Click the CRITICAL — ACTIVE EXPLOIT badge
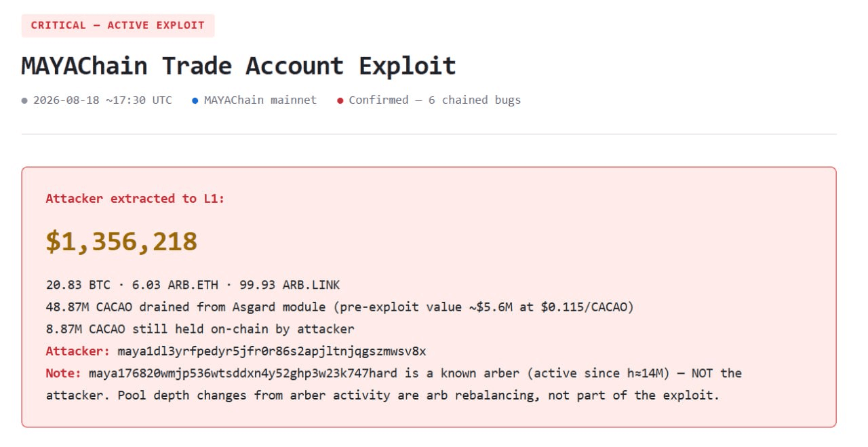 (118, 26)
